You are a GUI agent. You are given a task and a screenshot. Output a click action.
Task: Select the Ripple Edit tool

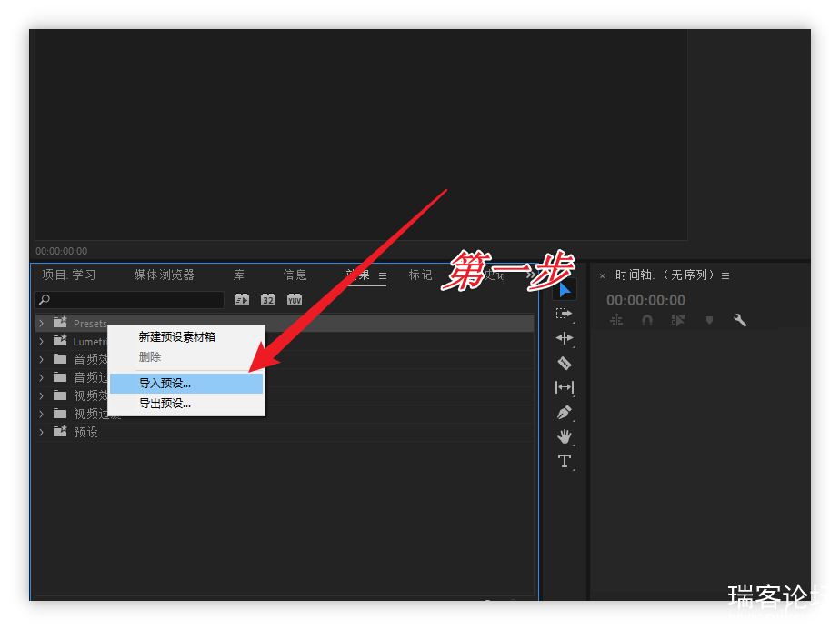[x=565, y=338]
